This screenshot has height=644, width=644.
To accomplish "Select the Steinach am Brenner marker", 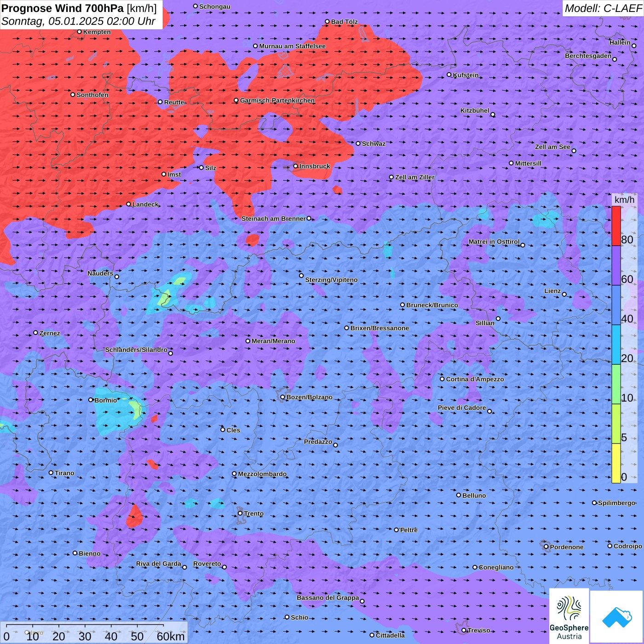I will [309, 218].
